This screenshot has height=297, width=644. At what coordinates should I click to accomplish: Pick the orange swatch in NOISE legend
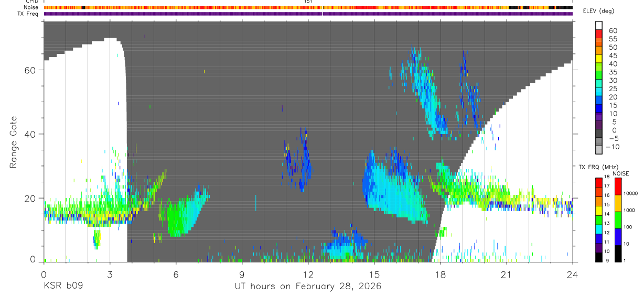618,203
